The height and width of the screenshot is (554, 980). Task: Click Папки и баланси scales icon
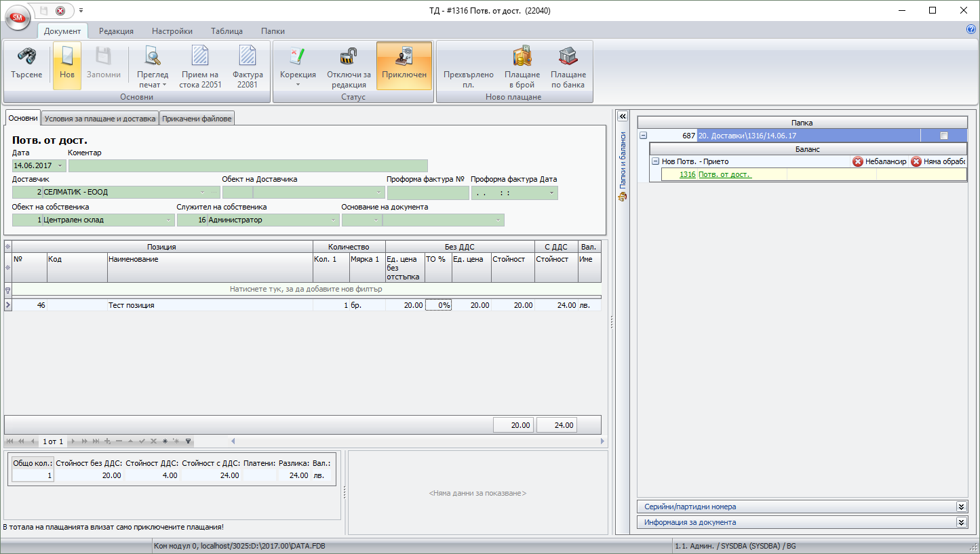[x=622, y=197]
